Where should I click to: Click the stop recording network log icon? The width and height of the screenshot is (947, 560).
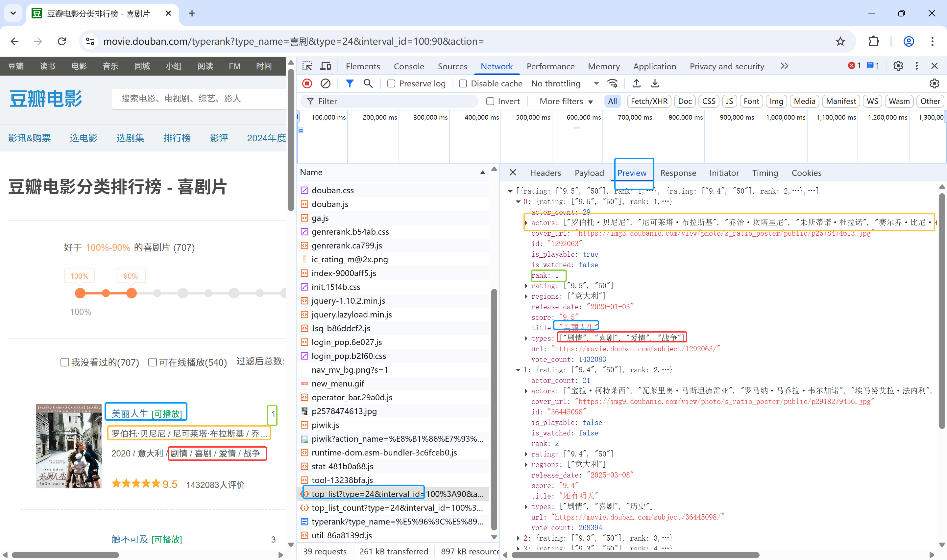click(307, 83)
